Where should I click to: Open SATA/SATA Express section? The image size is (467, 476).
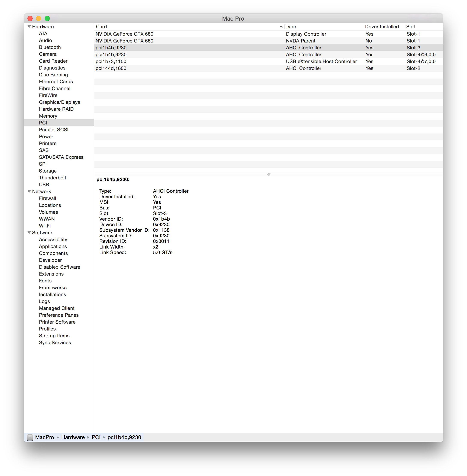coord(61,157)
